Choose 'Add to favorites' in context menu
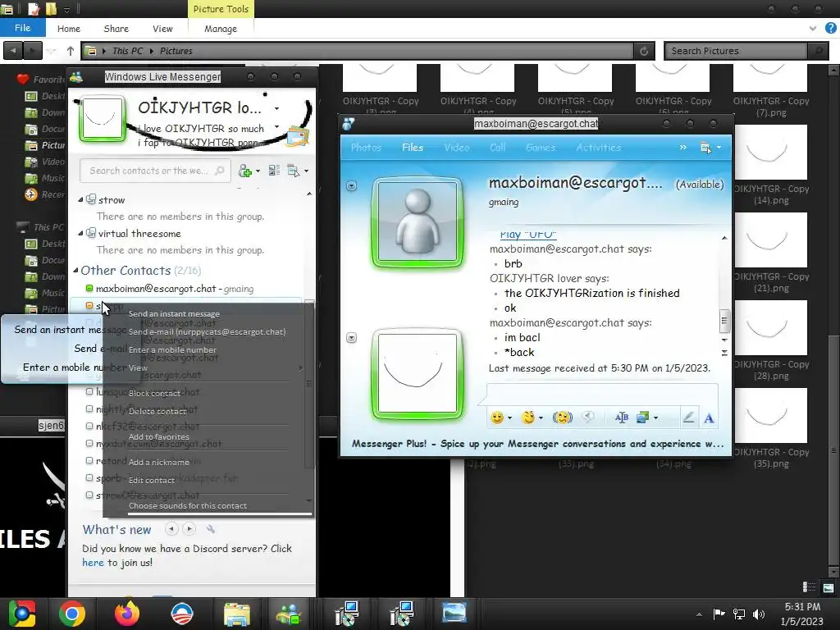 pyautogui.click(x=159, y=437)
